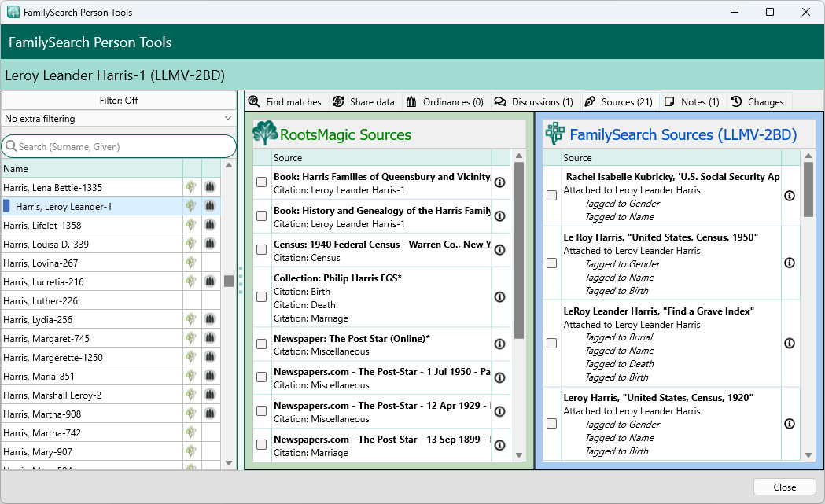
Task: Open the Discussions (1) tab
Action: click(534, 101)
